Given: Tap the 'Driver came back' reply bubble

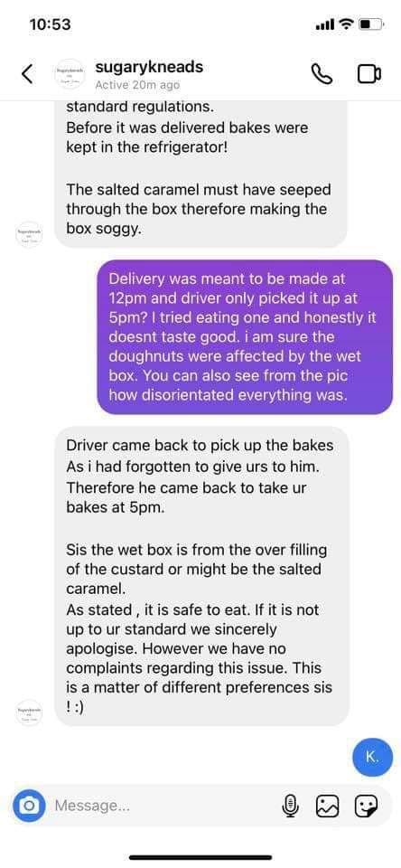Looking at the screenshot, I should pyautogui.click(x=202, y=576).
